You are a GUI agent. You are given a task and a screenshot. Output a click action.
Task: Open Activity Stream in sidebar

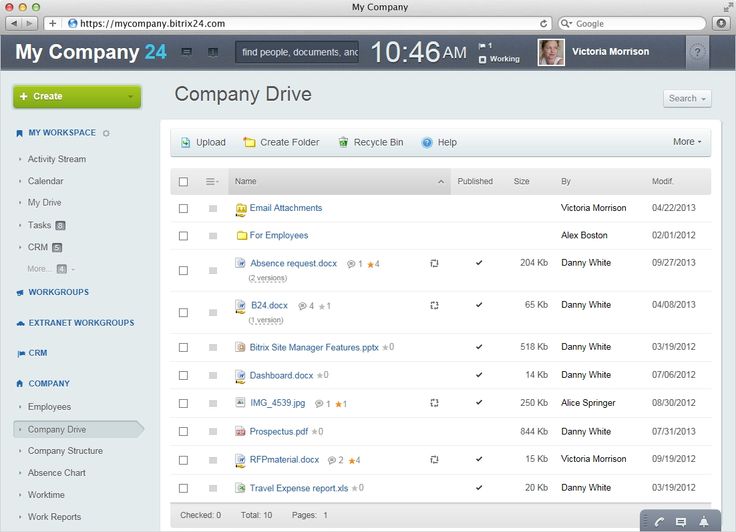click(x=57, y=159)
